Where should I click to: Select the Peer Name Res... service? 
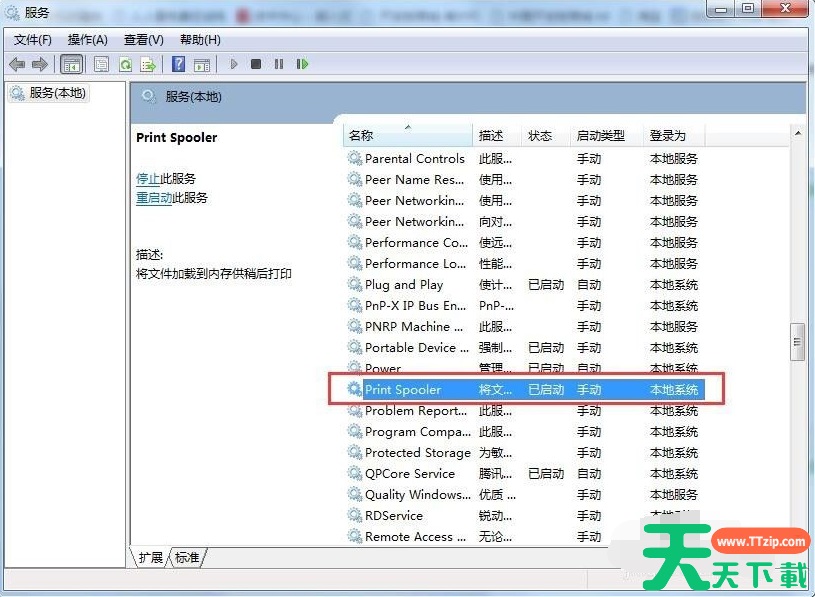(x=414, y=180)
